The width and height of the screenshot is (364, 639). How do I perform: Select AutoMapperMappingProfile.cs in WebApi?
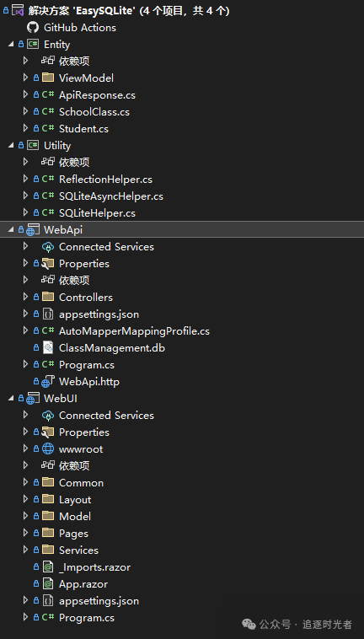134,331
